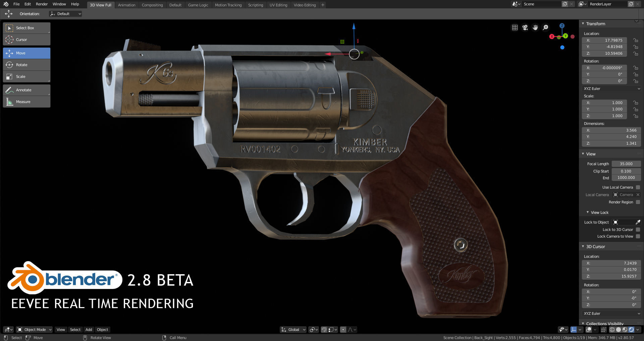Click the pan view hand icon
The image size is (644, 341).
pos(535,28)
